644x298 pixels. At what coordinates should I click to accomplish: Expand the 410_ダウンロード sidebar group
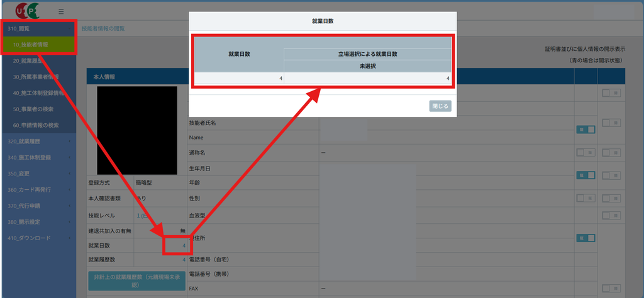tap(38, 238)
